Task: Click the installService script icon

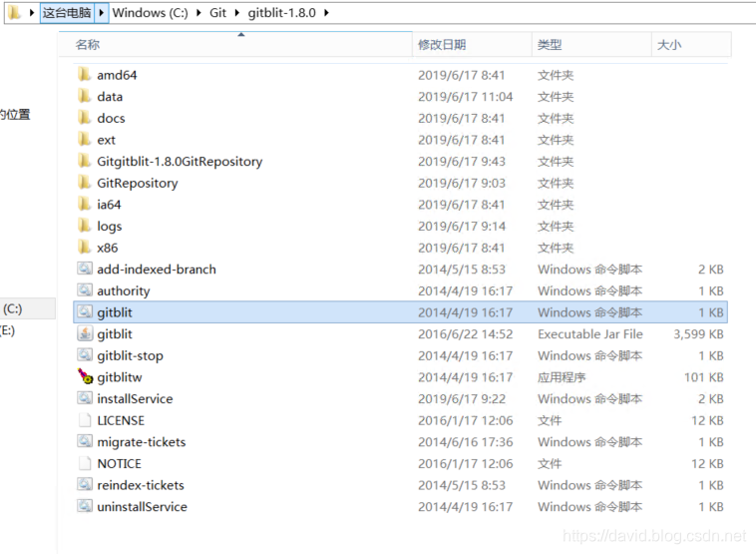Action: coord(85,398)
